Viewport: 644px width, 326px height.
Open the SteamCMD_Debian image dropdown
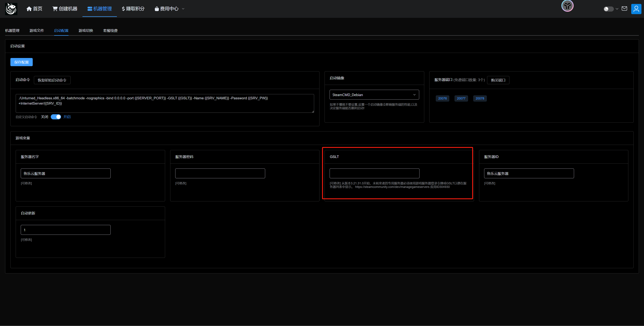point(374,95)
